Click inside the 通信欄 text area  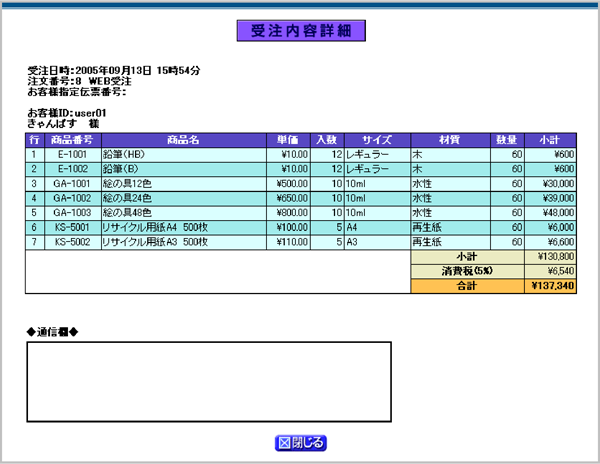tap(208, 381)
